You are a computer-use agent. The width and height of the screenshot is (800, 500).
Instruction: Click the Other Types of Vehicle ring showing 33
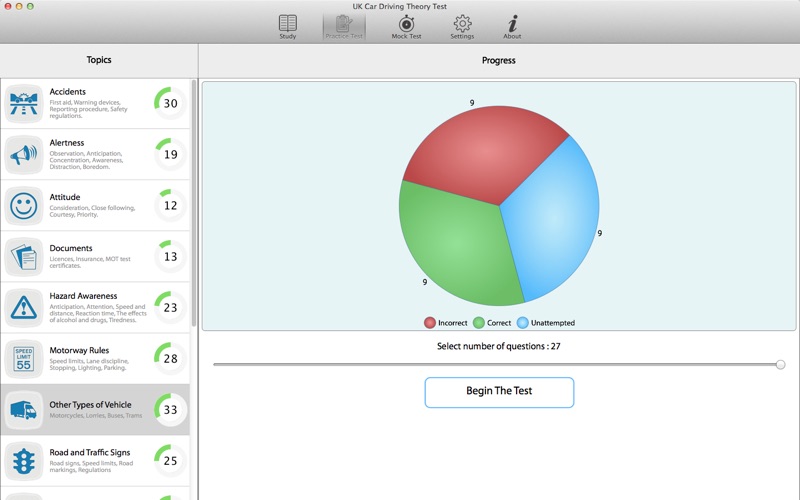[x=170, y=409]
